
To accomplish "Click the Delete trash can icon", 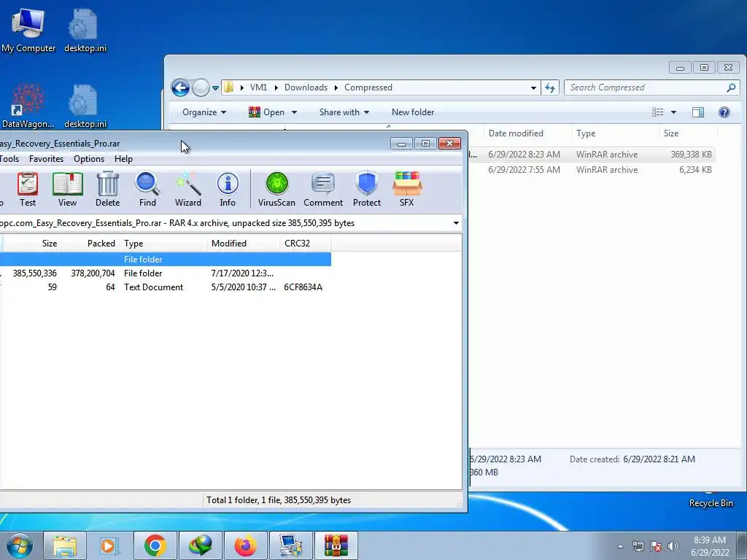I will pos(108,189).
